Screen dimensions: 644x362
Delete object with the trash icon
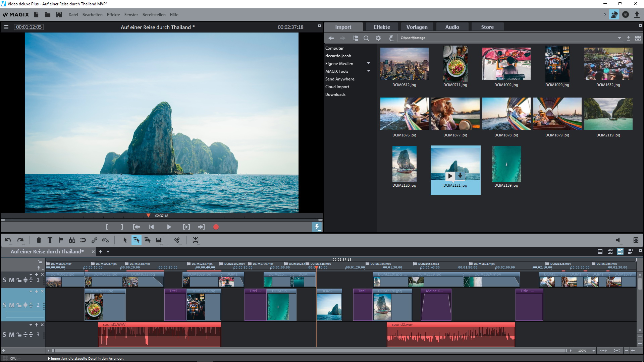(39, 240)
